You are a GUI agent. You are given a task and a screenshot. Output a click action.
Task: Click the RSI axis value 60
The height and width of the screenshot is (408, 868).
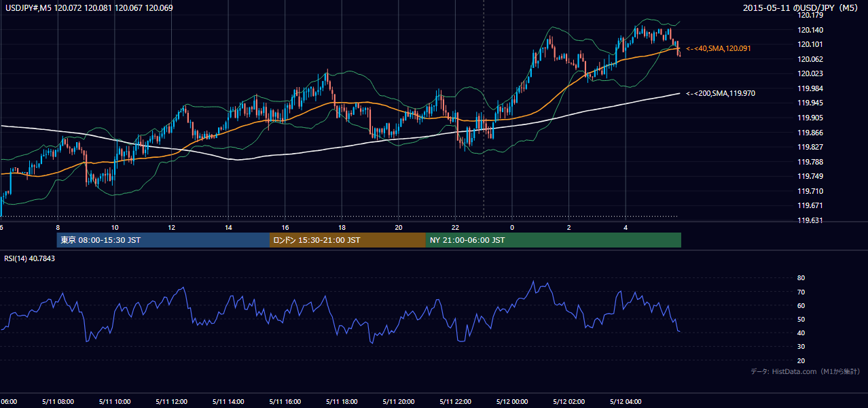[801, 305]
